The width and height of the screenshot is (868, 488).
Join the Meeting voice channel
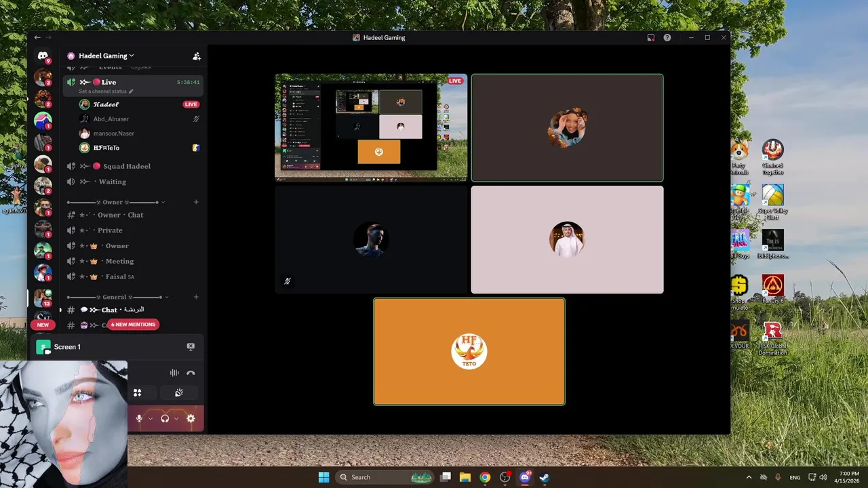(x=133, y=261)
